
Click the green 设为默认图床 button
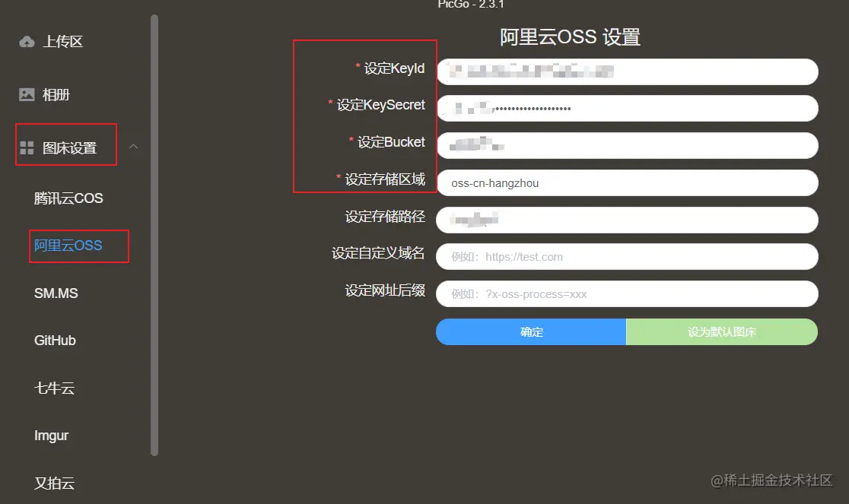pyautogui.click(x=722, y=331)
